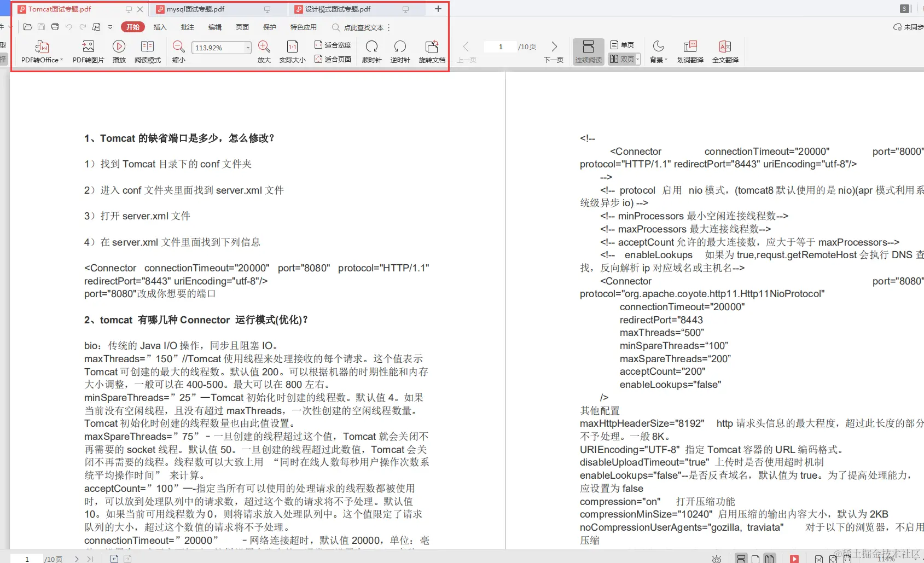924x563 pixels.
Task: Start the 播放 slideshow playback
Action: point(119,51)
